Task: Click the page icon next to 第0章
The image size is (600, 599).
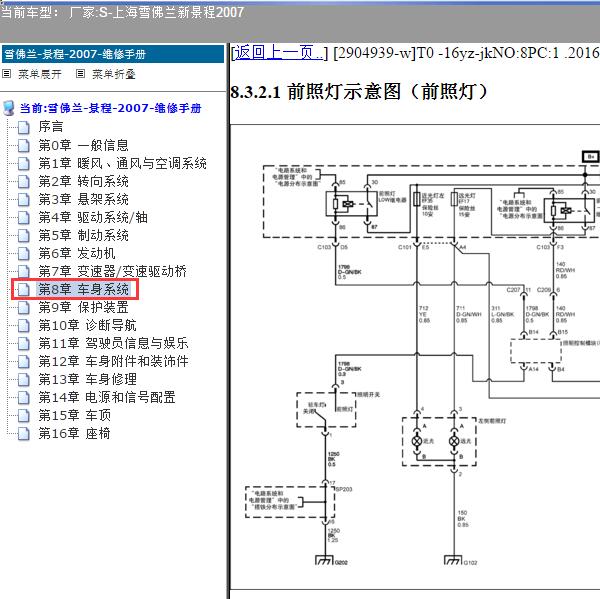Action: pos(24,145)
